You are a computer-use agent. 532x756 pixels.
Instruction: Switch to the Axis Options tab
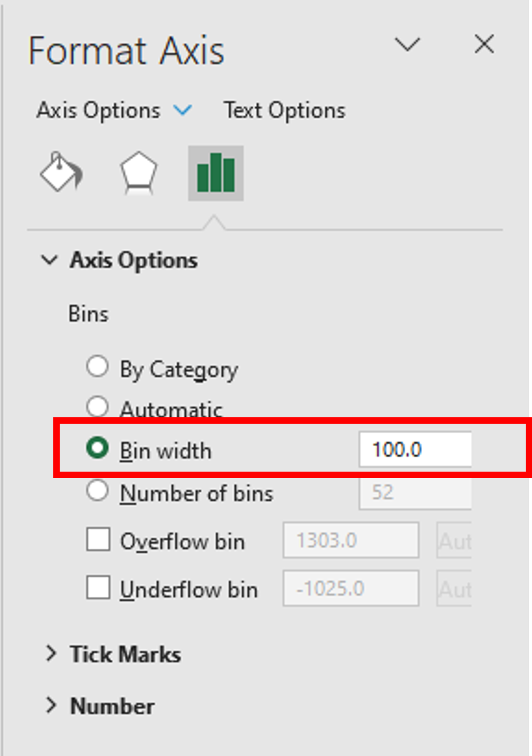(99, 110)
